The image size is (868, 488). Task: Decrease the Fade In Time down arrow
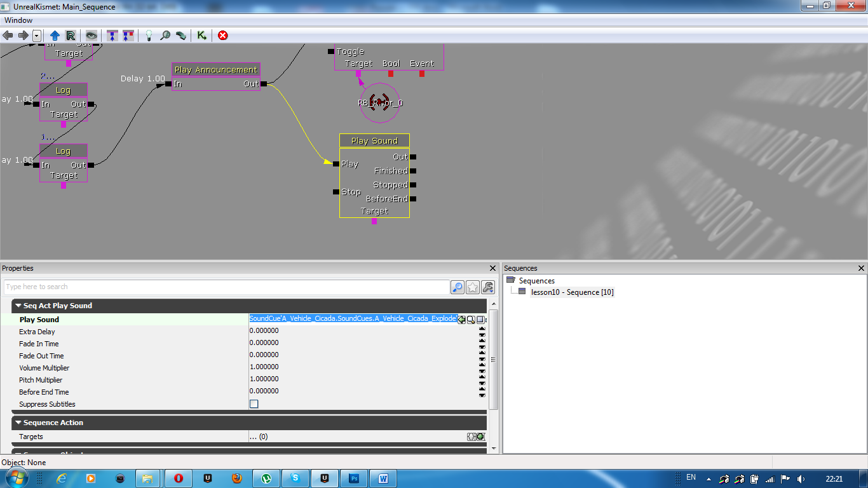(482, 347)
